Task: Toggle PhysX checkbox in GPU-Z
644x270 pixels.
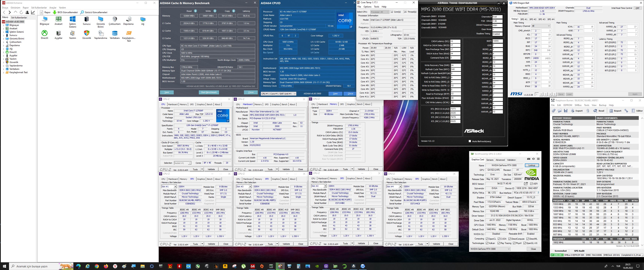Action: pos(514,243)
